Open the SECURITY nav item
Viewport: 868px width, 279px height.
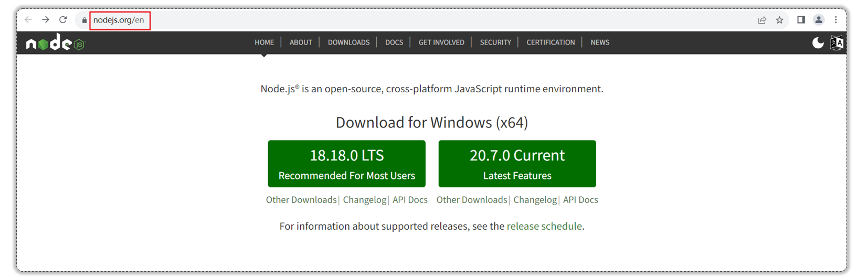click(495, 42)
